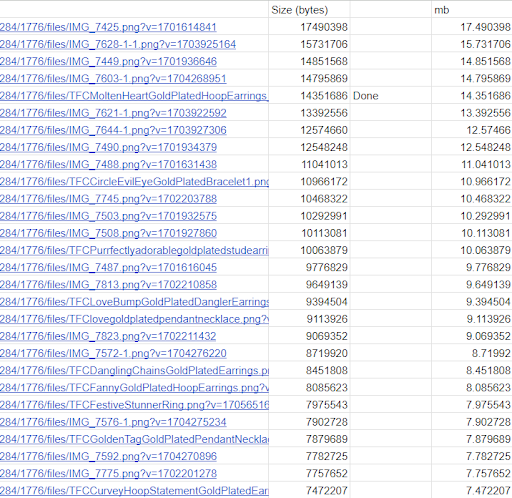This screenshot has height=498, width=512.
Task: Select the mb value 9.394504
Action: pyautogui.click(x=472, y=302)
